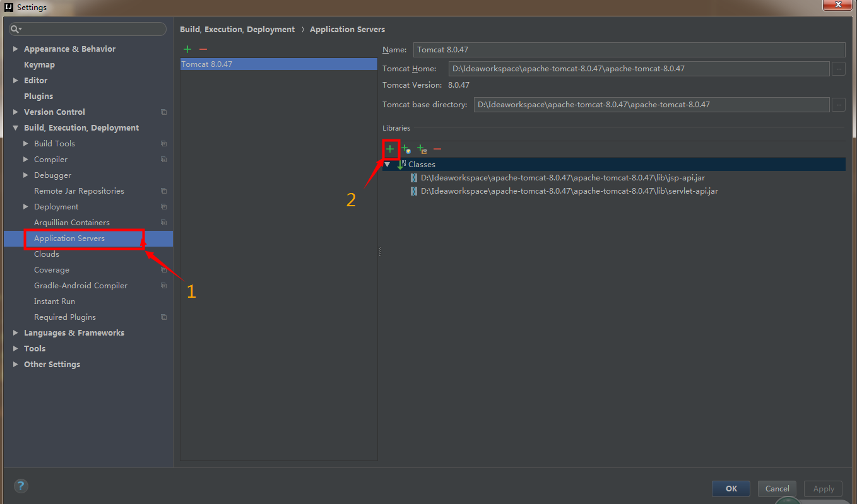Click the Cancel button
857x504 pixels.
click(777, 488)
